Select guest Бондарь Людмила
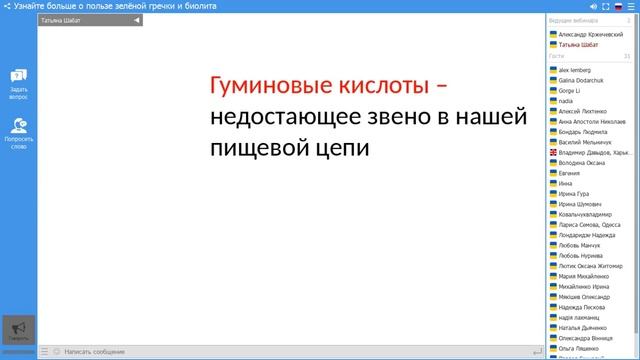This screenshot has width=640, height=360. tap(583, 132)
